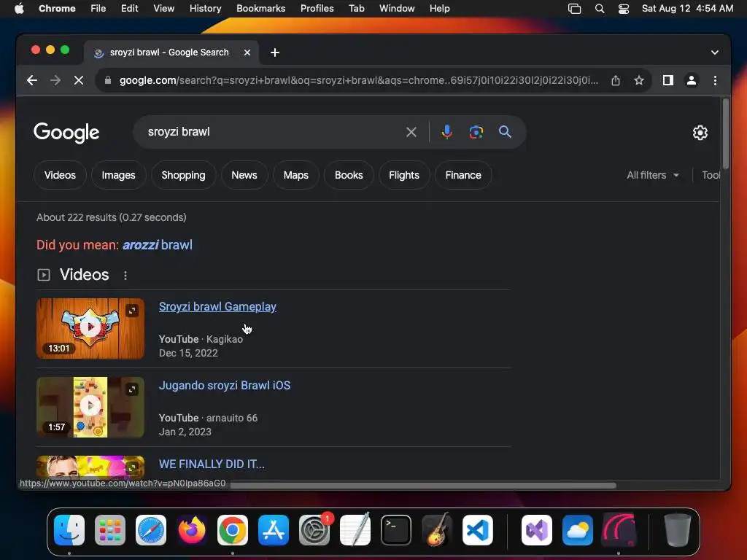
Task: Open the Bookmarks menu
Action: click(260, 9)
